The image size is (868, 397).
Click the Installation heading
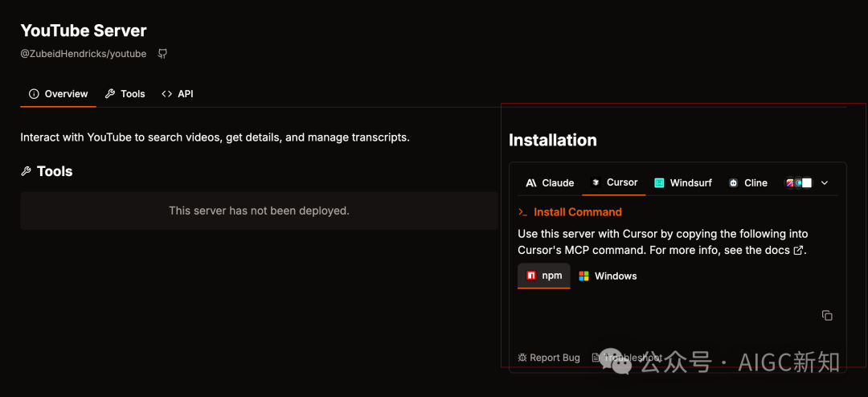coord(552,140)
